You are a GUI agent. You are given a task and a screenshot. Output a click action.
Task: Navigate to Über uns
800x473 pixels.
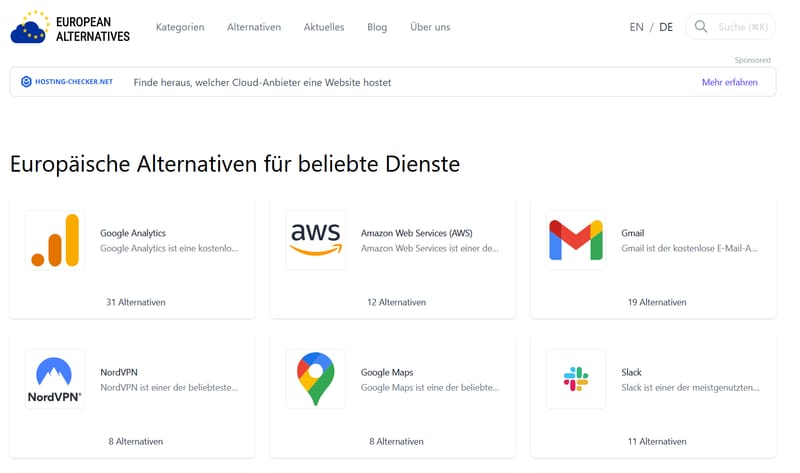click(430, 27)
